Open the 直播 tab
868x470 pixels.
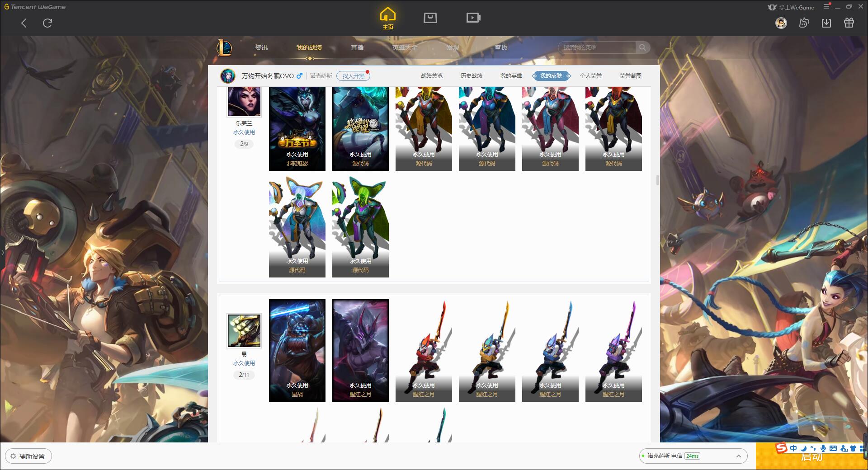pos(357,47)
